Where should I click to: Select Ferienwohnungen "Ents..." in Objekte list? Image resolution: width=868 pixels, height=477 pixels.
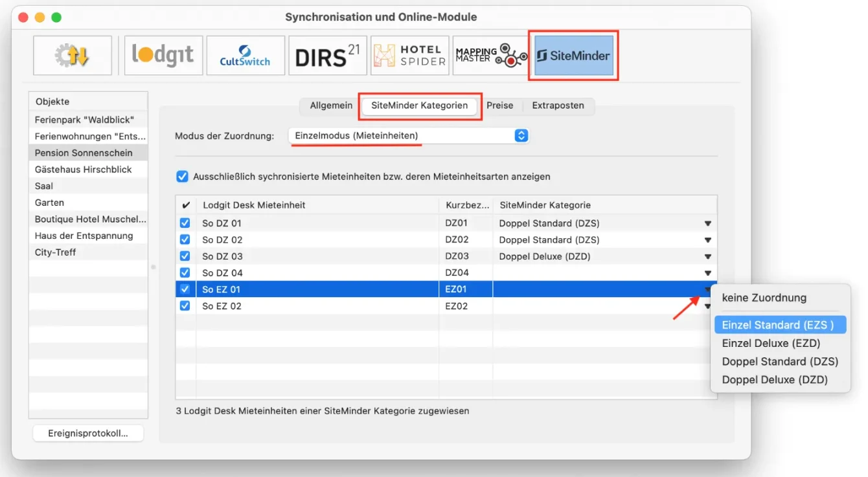[x=88, y=137]
